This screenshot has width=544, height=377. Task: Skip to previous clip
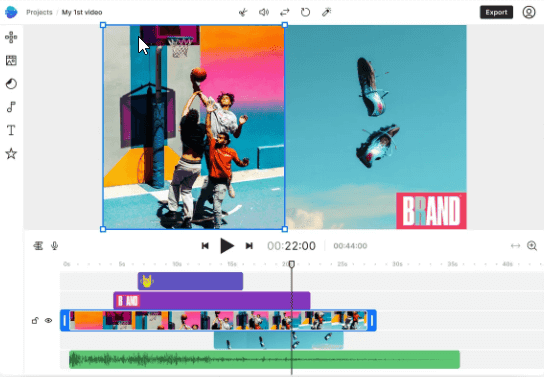205,246
